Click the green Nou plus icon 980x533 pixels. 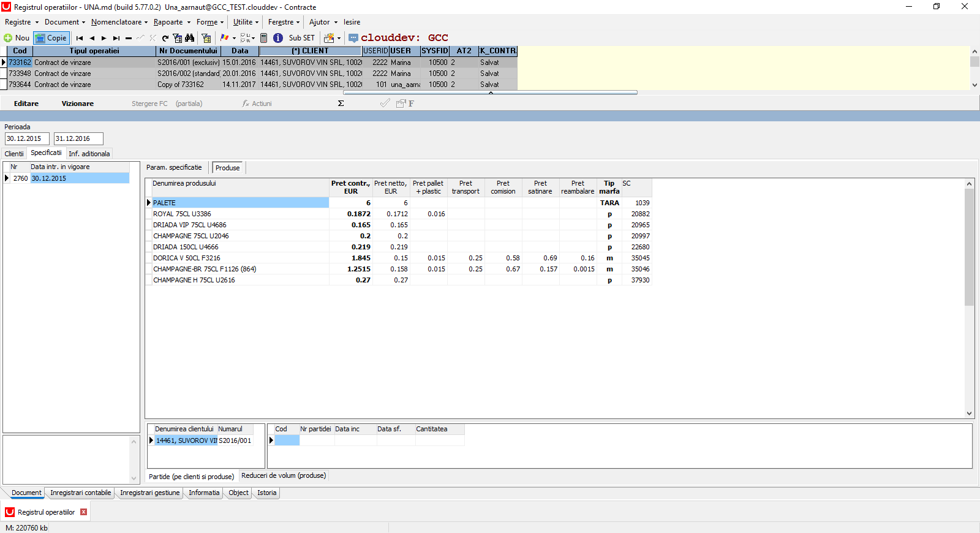click(8, 38)
